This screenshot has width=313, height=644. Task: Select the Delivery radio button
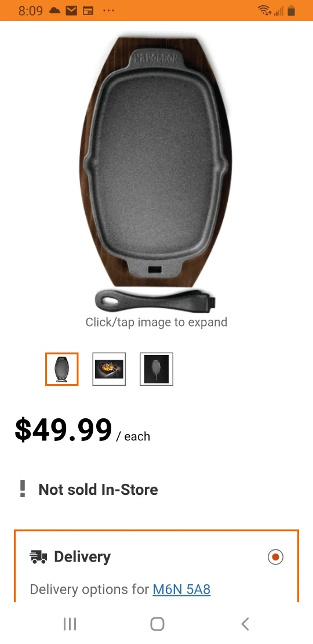(275, 557)
